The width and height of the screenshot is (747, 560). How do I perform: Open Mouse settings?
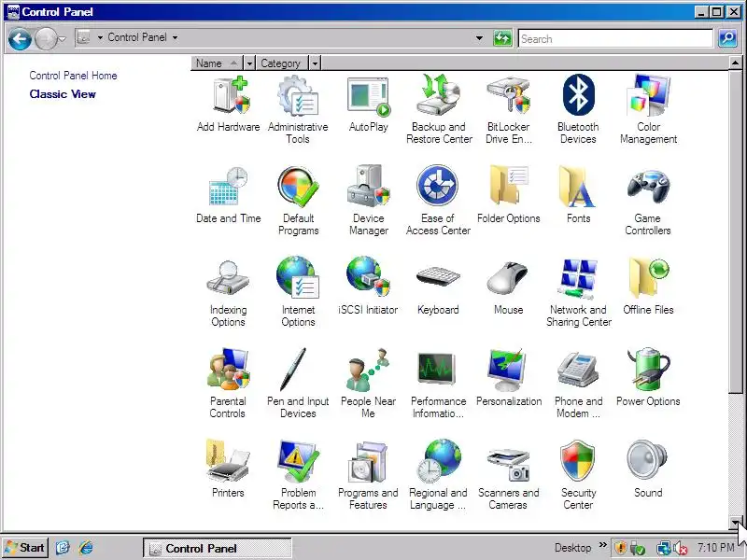coord(508,287)
